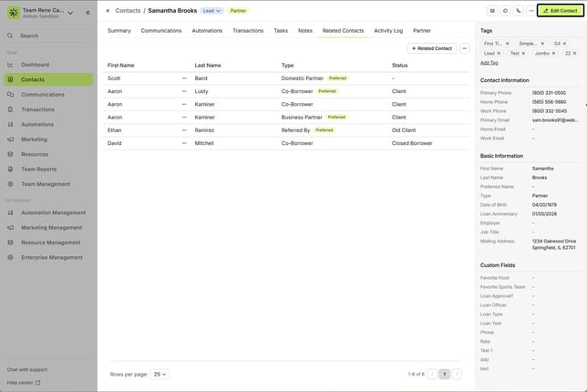Add a new Related Contact
Screen dimensions: 587x392
[431, 48]
